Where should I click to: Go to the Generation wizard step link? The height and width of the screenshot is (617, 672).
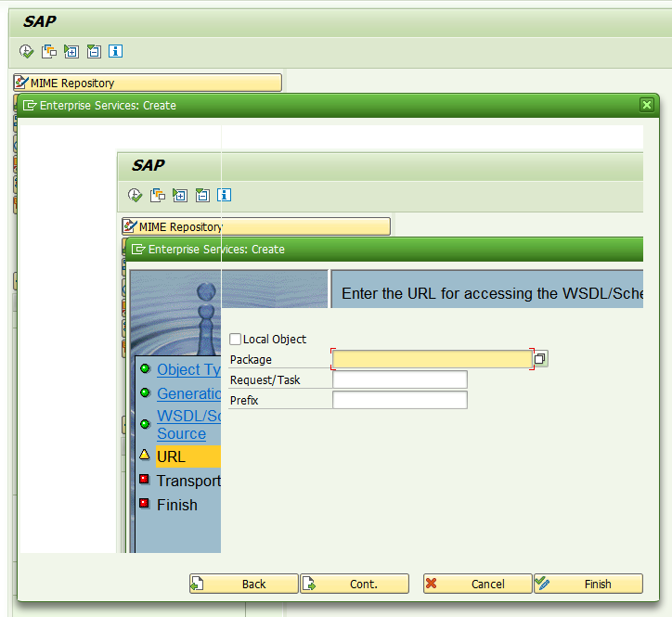[x=188, y=393]
